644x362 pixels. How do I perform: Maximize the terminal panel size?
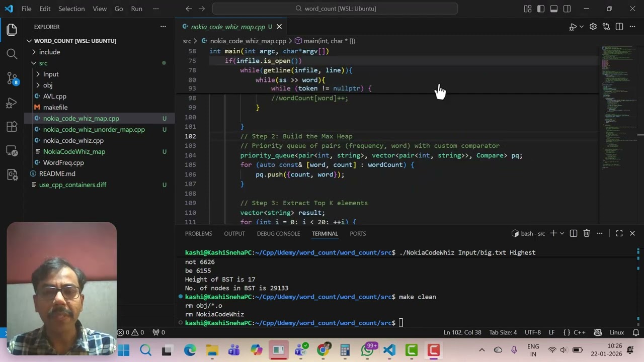coord(619,233)
